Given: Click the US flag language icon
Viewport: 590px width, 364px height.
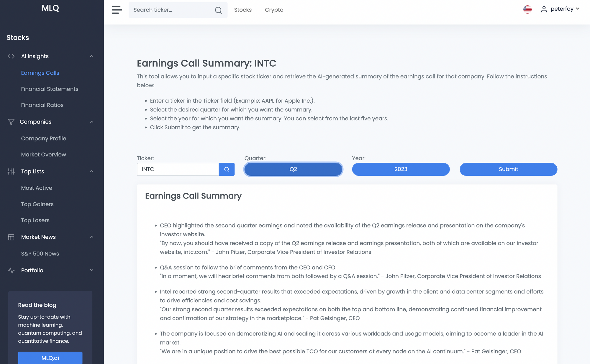Looking at the screenshot, I should pos(527,9).
